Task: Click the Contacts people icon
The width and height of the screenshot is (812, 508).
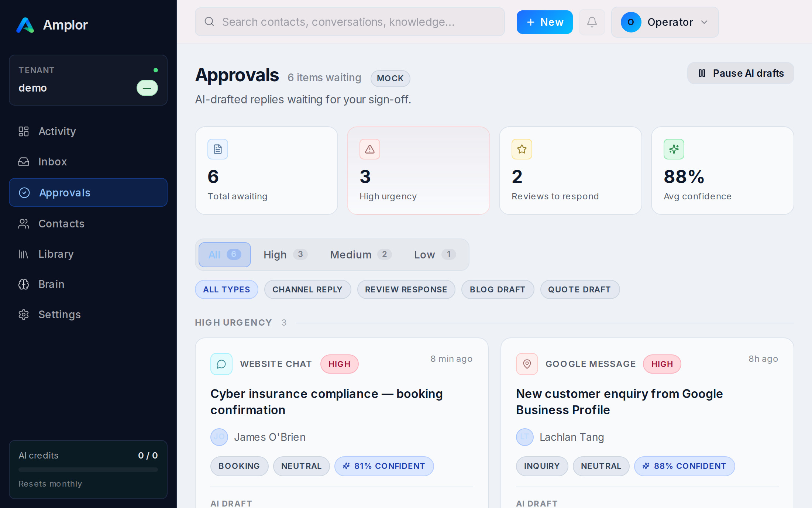Action: [24, 224]
